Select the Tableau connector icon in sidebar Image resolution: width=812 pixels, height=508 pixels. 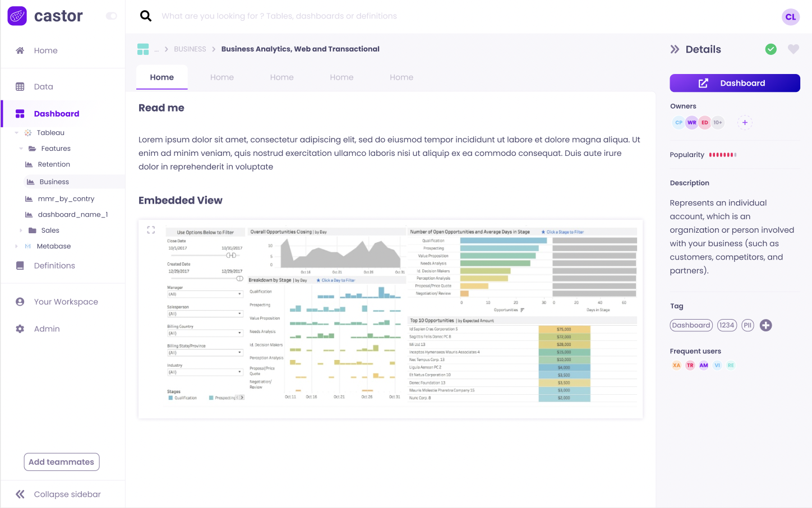pyautogui.click(x=26, y=132)
